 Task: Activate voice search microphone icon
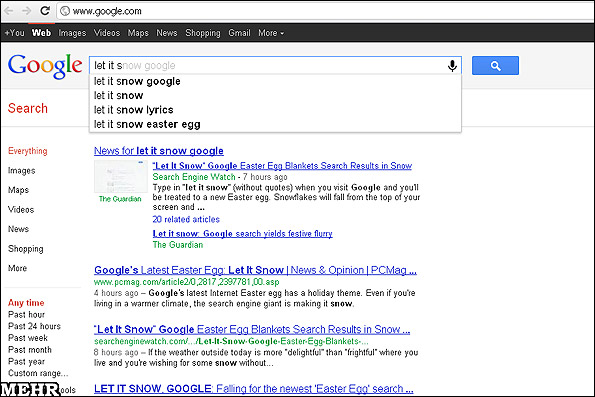(x=452, y=66)
